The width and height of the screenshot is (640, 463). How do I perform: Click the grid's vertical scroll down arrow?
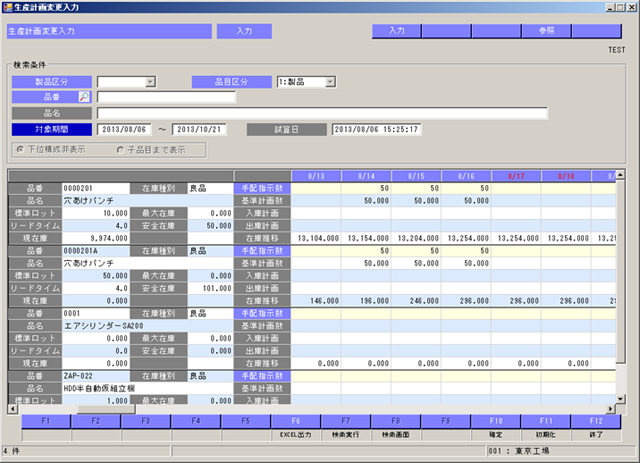point(620,399)
